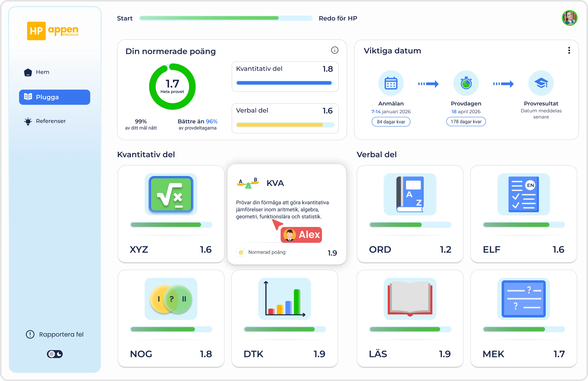588x381 pixels.
Task: Open the NOG Venn diagram icon
Action: tap(171, 299)
